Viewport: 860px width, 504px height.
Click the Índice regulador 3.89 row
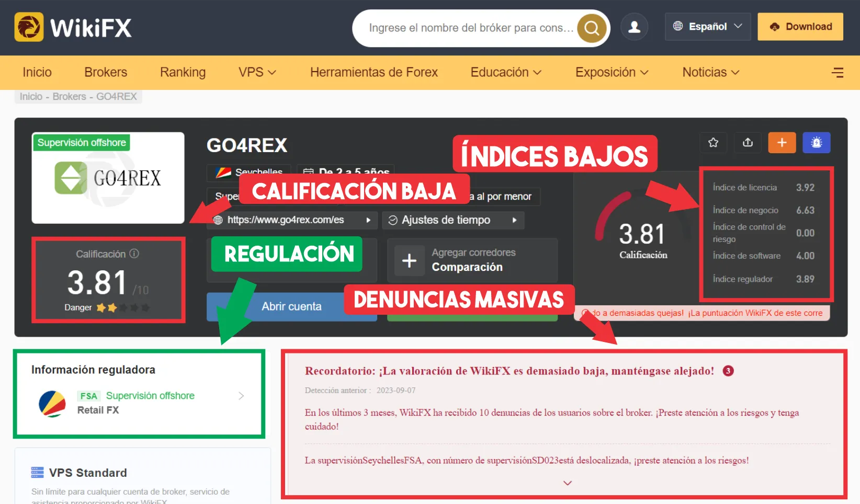pos(764,279)
